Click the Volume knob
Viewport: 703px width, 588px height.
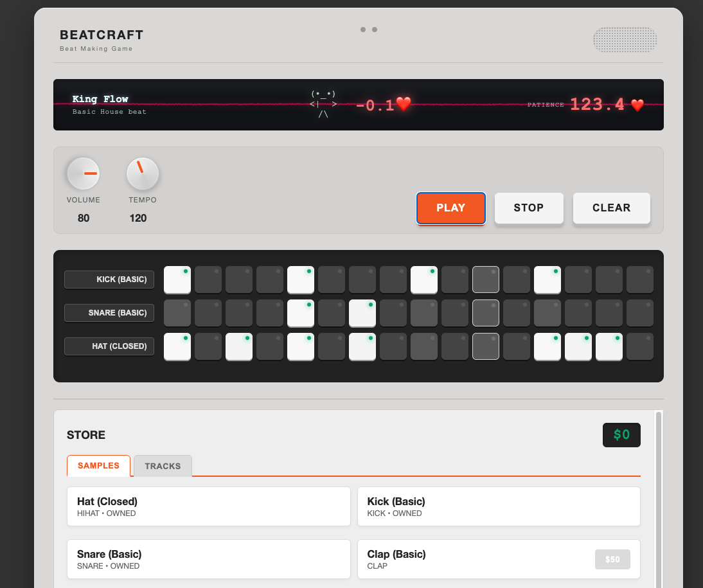click(x=84, y=174)
